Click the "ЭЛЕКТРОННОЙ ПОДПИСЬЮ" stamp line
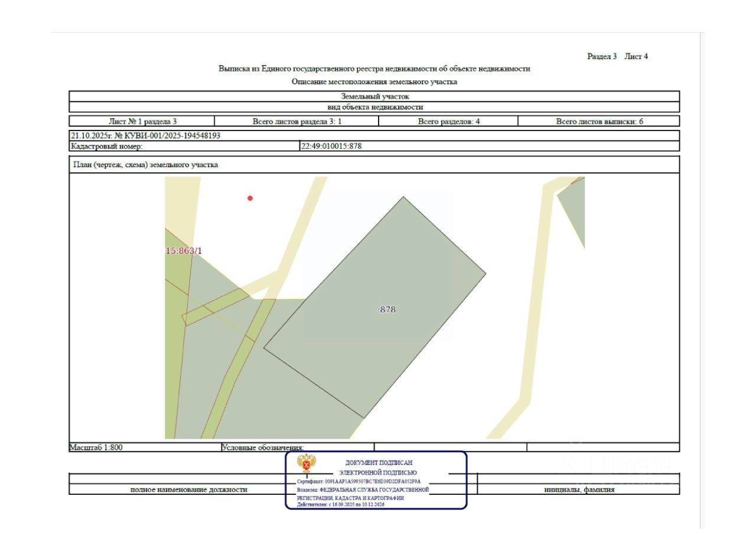Image resolution: width=756 pixels, height=535 pixels. 378,472
